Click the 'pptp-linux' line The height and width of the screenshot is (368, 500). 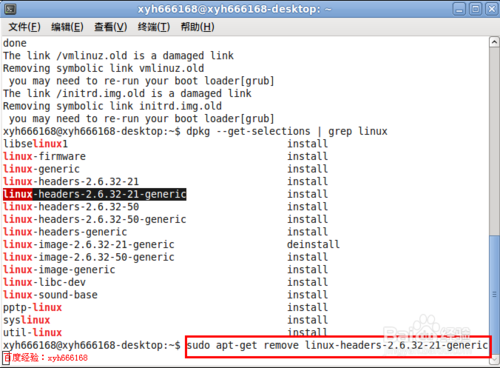coord(32,308)
